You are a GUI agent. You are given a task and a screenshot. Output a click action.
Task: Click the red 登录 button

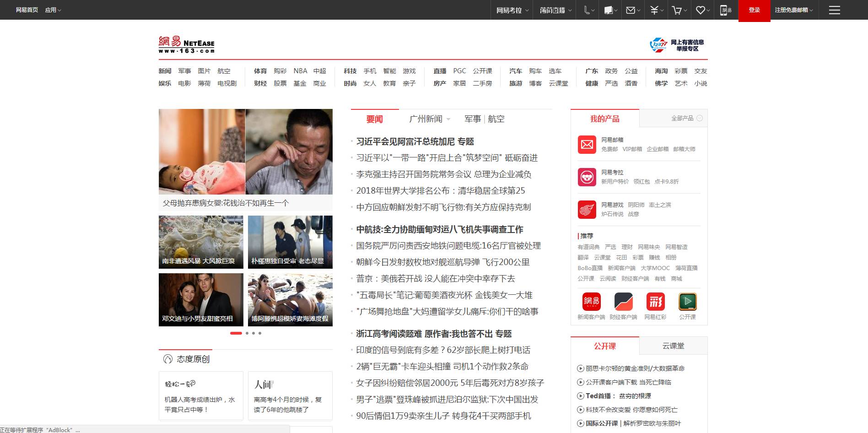click(754, 10)
